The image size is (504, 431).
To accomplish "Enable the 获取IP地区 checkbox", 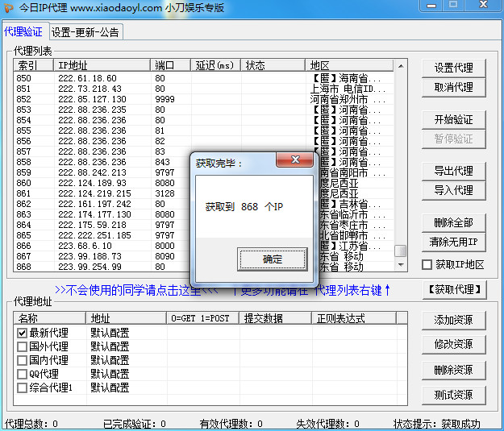I will (x=427, y=265).
